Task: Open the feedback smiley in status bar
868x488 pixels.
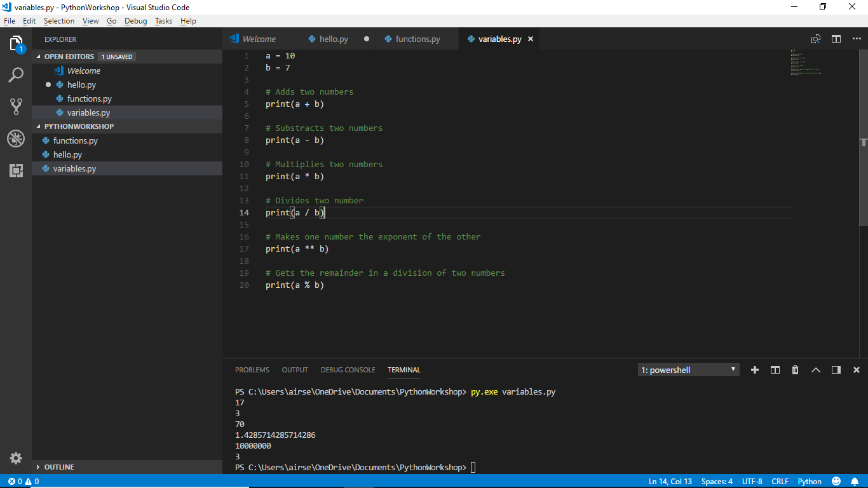Action: point(836,482)
